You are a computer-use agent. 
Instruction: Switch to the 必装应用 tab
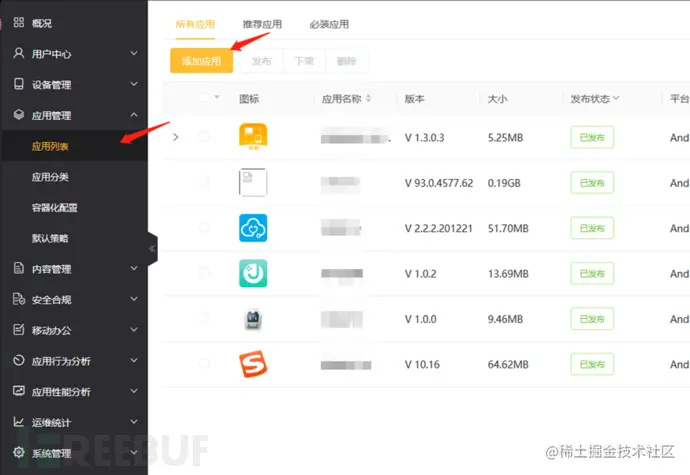329,24
